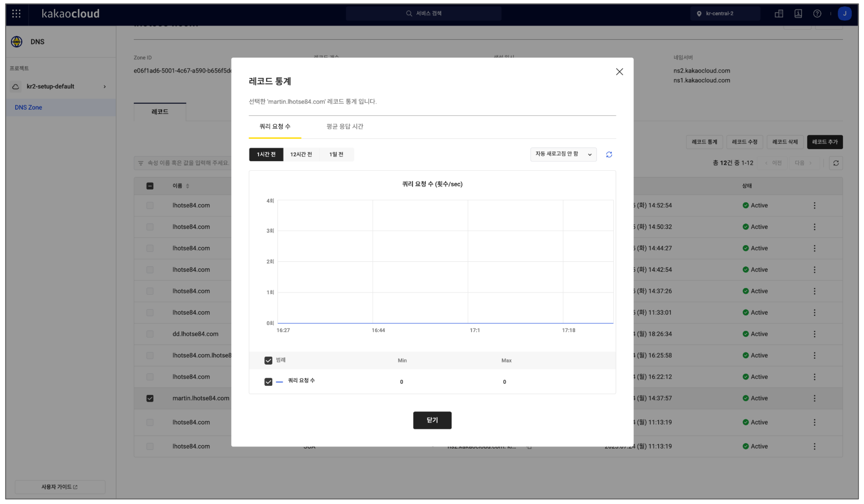Open more menu for 11:33:01 record
Screen dimensions: 864x504
click(814, 312)
